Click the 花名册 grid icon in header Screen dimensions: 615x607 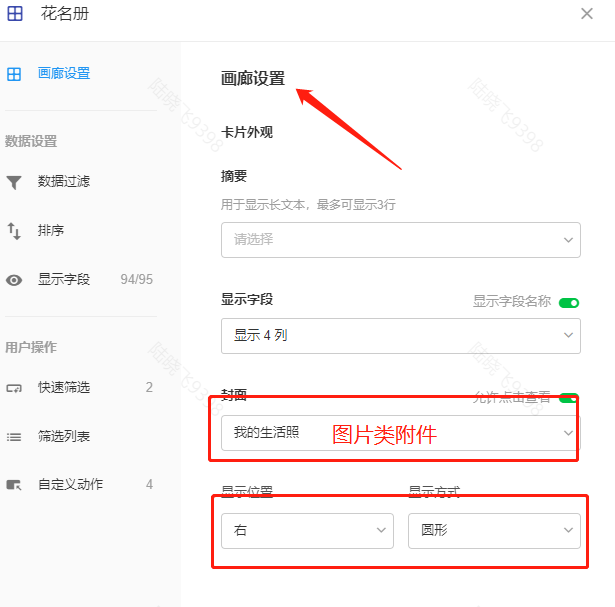pos(15,14)
